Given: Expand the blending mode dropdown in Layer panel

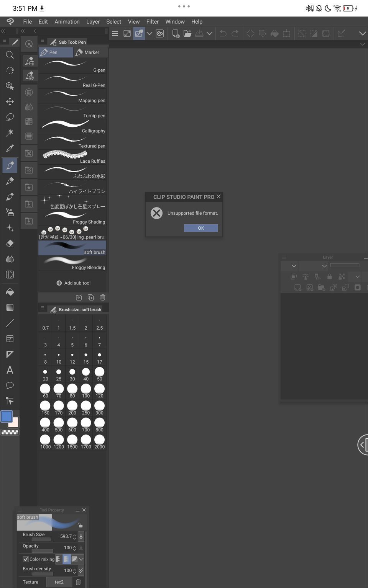Looking at the screenshot, I should 294,266.
